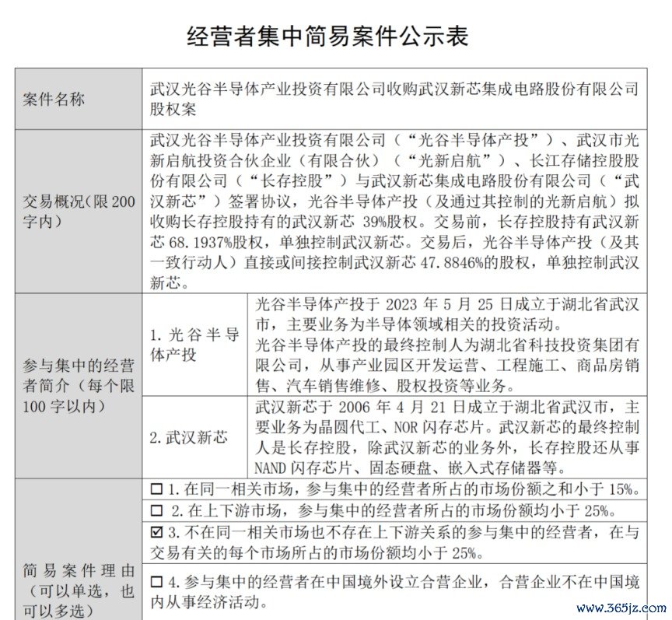Screen dimensions: 672x620
Task: Click the (“光新启航”) text in overview
Action: (450, 161)
